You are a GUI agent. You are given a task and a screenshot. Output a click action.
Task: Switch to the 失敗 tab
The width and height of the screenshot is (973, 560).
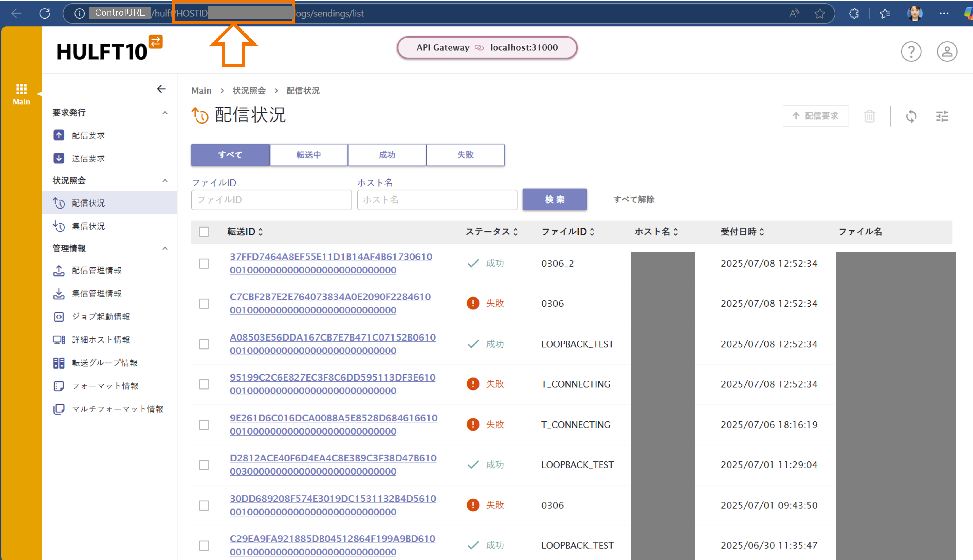(465, 155)
